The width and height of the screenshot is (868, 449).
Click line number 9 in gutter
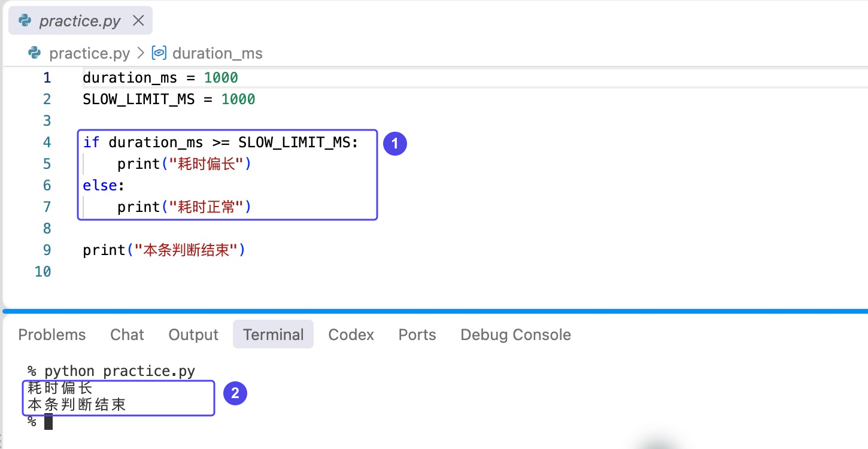coord(47,250)
